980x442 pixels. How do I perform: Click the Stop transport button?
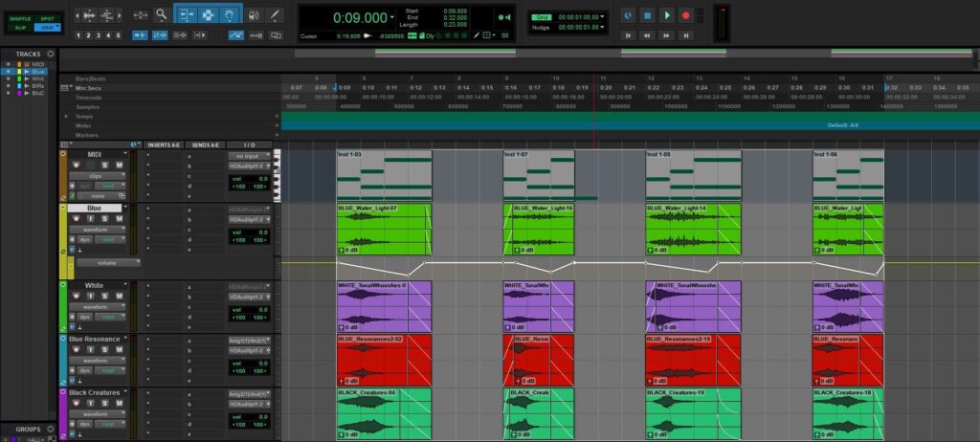click(647, 15)
